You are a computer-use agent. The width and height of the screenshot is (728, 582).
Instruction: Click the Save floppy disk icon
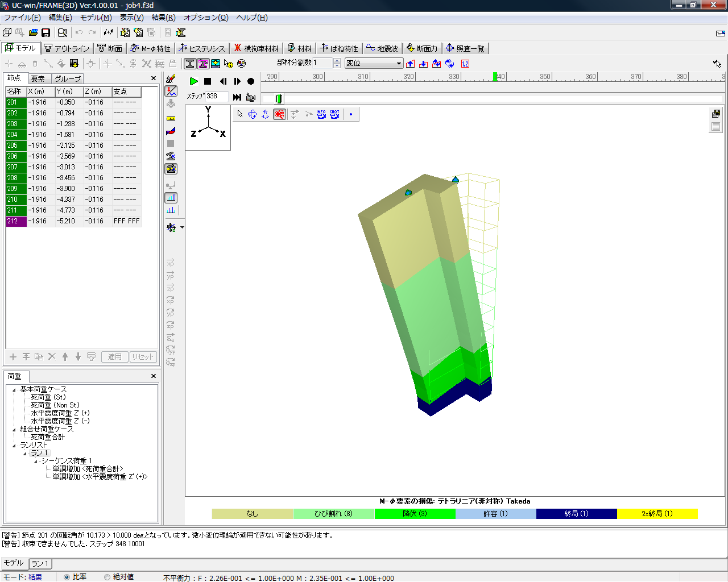[46, 32]
